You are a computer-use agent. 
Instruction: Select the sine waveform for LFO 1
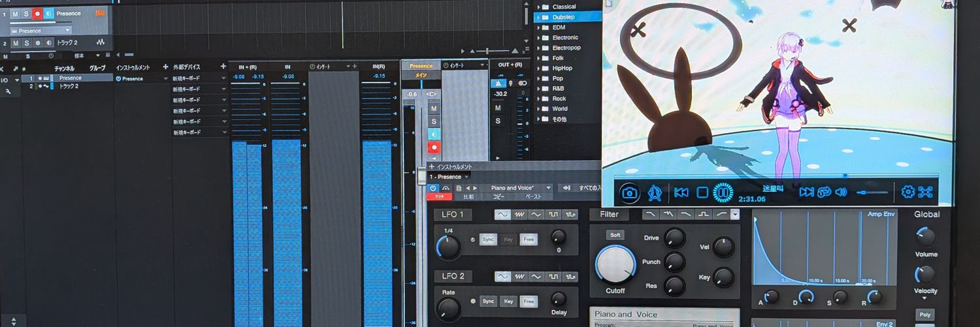[502, 214]
